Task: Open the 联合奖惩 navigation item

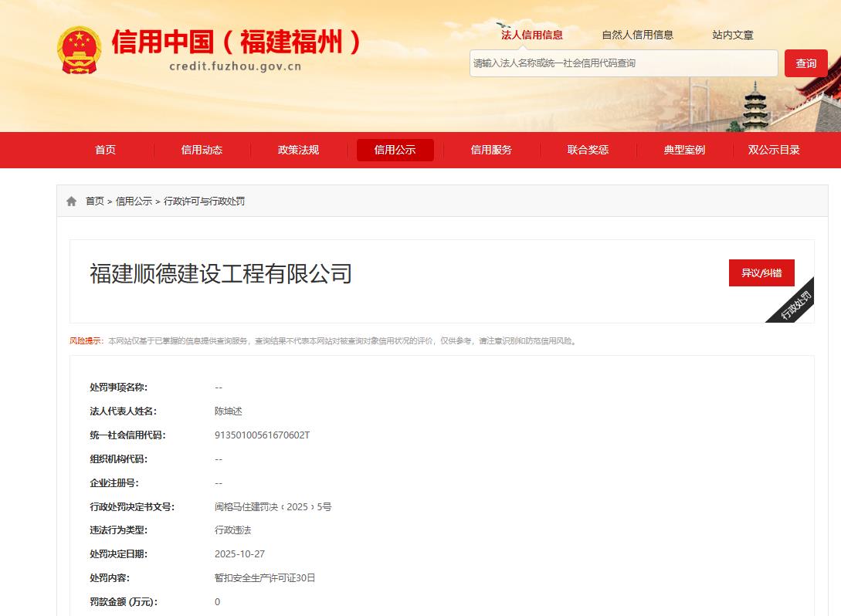Action: (588, 150)
